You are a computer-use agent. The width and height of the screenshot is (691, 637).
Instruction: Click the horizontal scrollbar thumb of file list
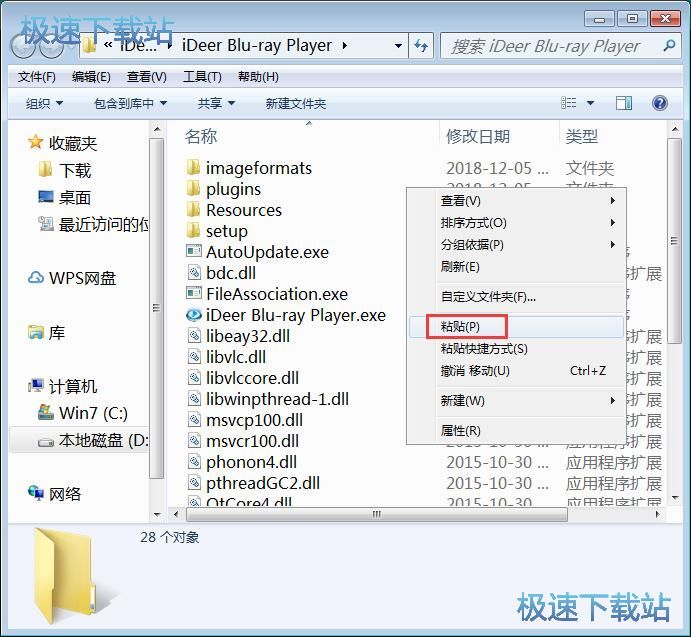point(376,514)
